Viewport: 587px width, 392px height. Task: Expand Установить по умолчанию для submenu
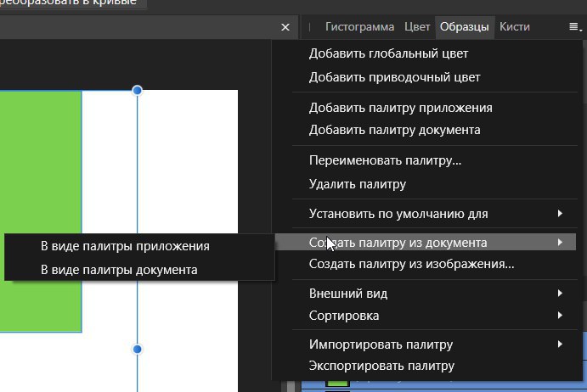point(434,214)
